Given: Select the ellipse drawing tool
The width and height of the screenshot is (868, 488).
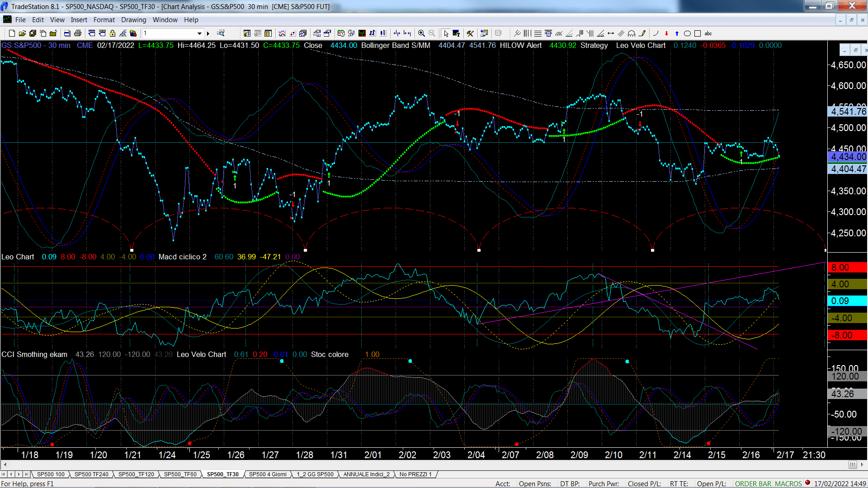Looking at the screenshot, I should coord(687,33).
